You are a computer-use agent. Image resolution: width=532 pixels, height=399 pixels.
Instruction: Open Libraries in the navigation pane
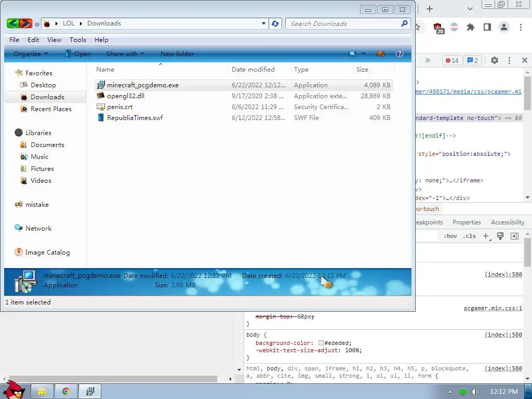pos(38,132)
